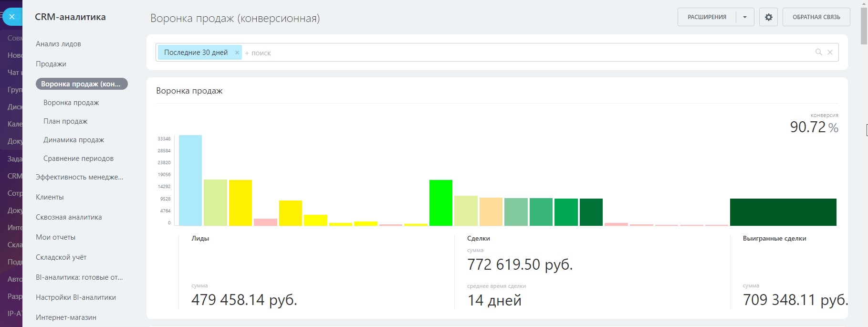Click the won sum '709 348.11 руб.'
This screenshot has height=327, width=868.
795,300
